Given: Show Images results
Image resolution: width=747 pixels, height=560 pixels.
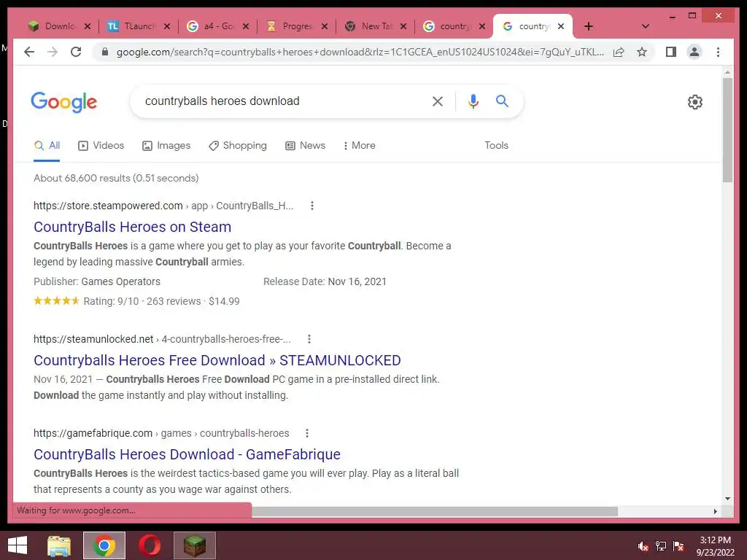Looking at the screenshot, I should (x=166, y=146).
